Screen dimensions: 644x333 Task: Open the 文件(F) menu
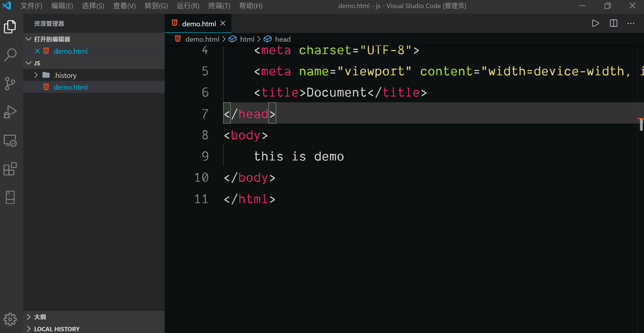31,6
